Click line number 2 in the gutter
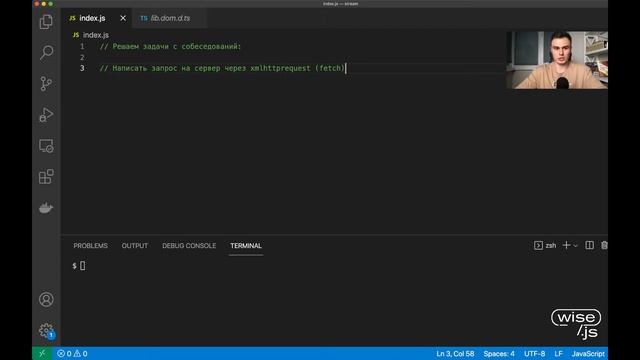 [x=82, y=57]
